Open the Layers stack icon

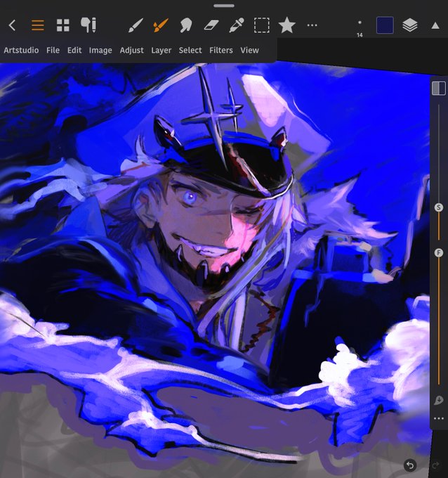point(410,25)
